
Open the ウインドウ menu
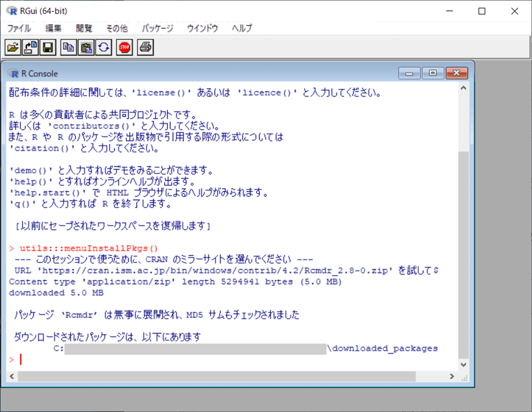tap(202, 28)
